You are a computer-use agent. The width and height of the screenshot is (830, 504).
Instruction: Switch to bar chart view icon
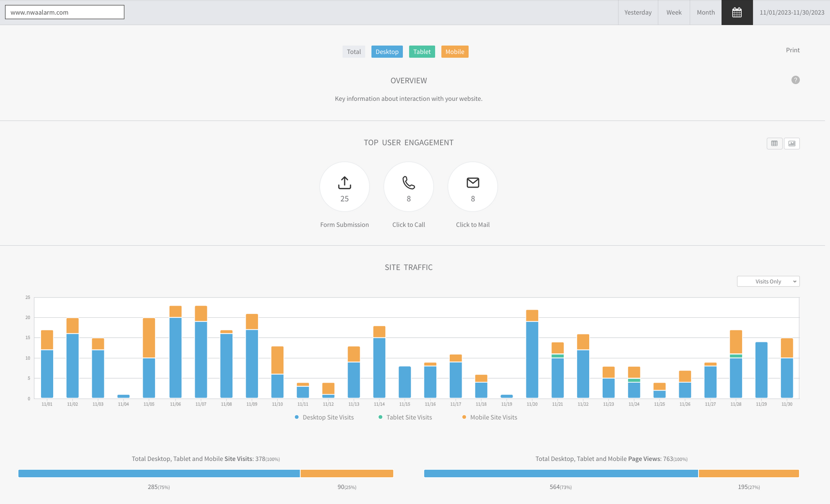pos(792,144)
